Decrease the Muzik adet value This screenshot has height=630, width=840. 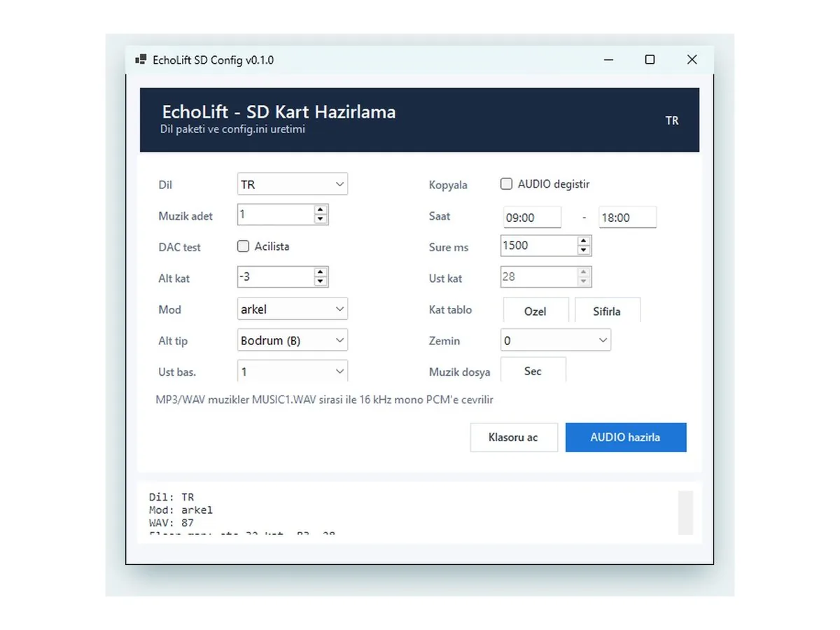[x=320, y=219]
